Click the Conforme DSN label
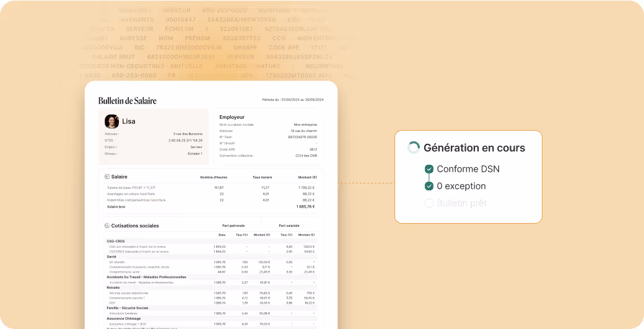644x329 pixels. tap(468, 169)
